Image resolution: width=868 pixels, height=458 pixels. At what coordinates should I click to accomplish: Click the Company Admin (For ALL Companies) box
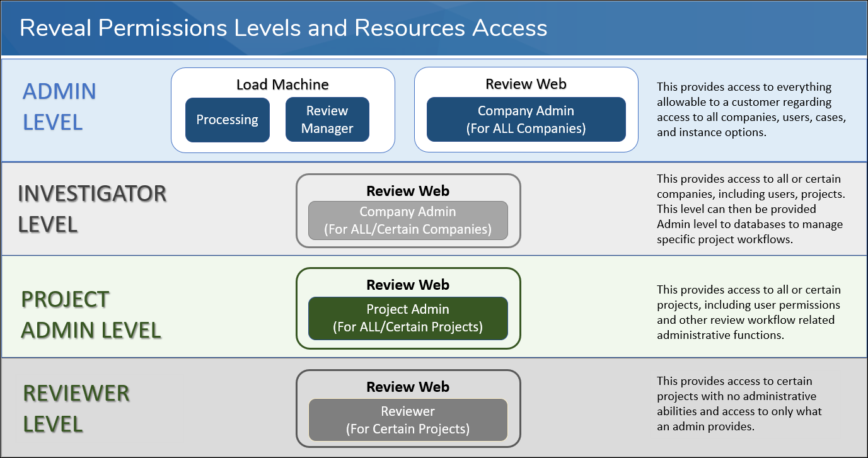(526, 119)
